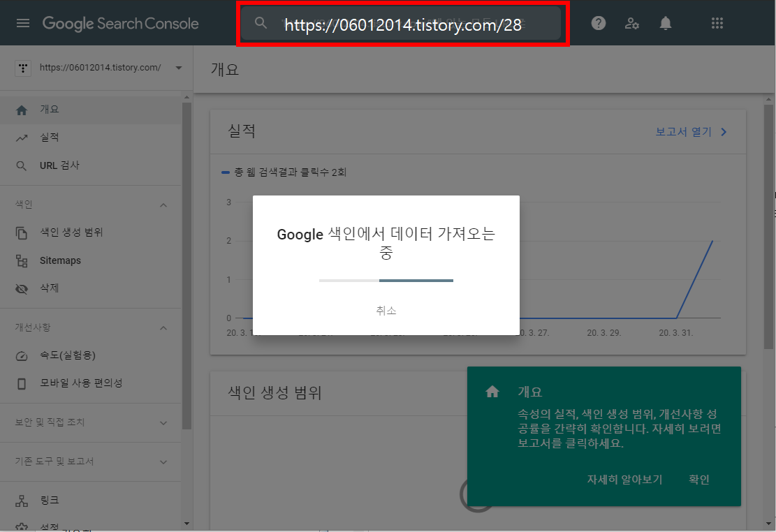The image size is (776, 532).
Task: Open the property selector dropdown arrow
Action: (x=179, y=68)
